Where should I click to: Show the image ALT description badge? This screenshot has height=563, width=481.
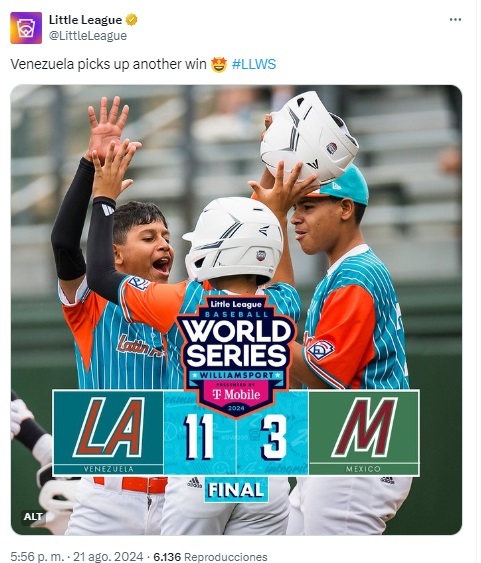point(33,517)
